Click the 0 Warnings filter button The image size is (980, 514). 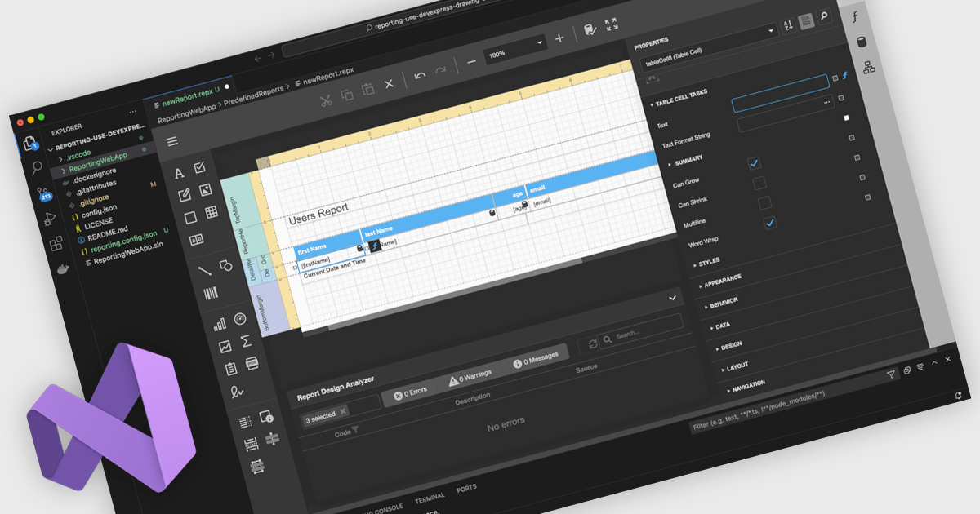(470, 374)
